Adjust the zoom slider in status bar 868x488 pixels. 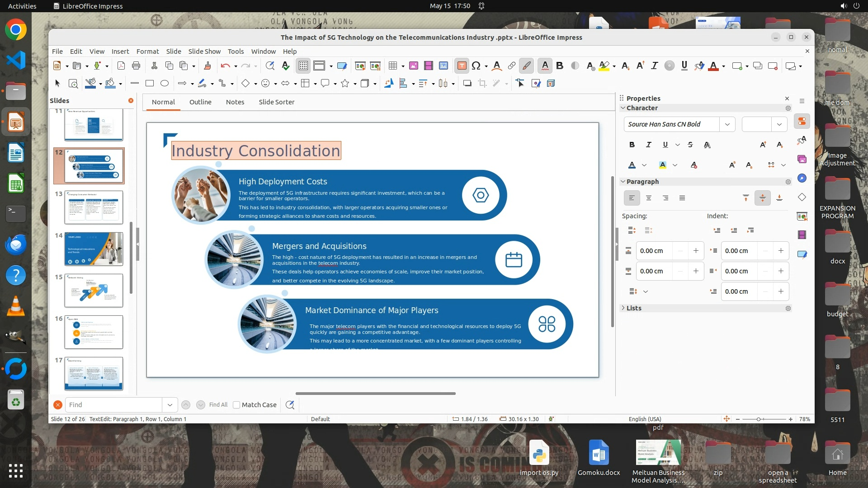pos(759,419)
